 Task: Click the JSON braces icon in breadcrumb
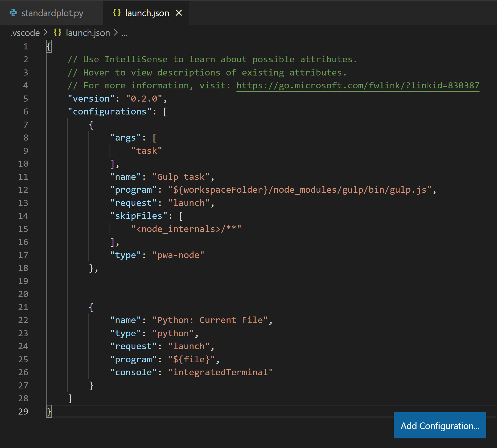[57, 33]
